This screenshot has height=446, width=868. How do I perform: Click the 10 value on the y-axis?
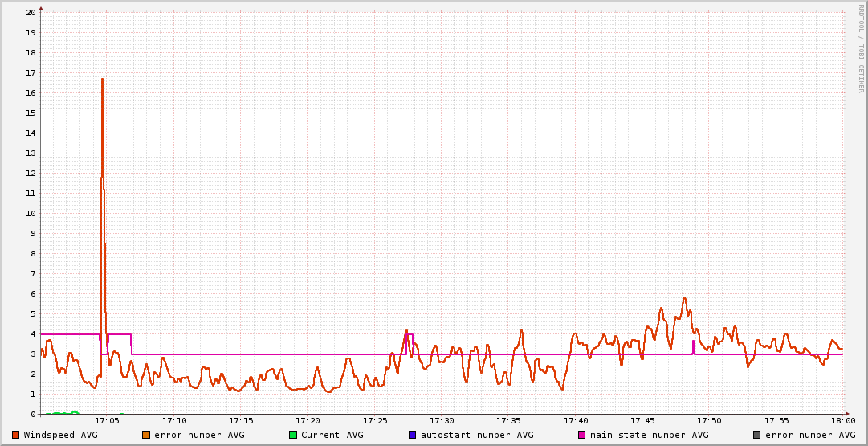coord(31,214)
